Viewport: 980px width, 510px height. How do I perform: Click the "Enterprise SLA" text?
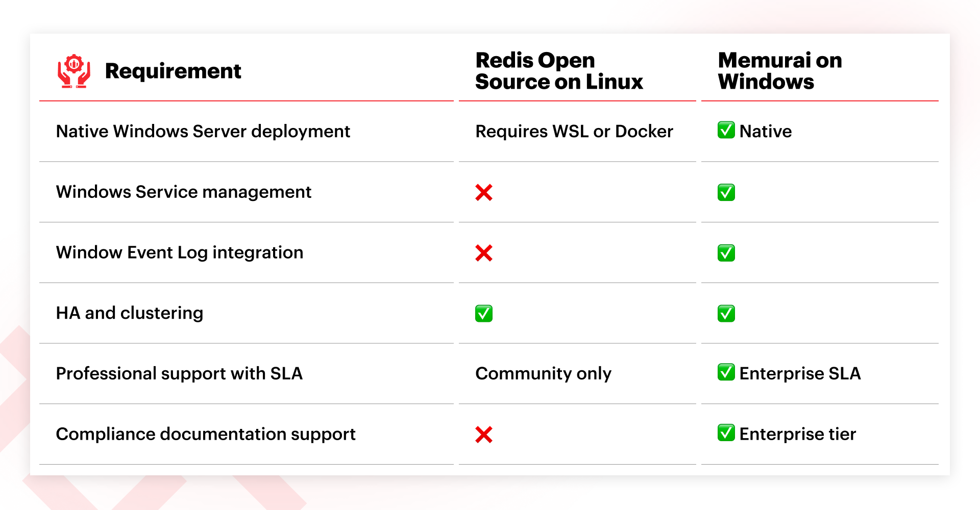pyautogui.click(x=800, y=374)
